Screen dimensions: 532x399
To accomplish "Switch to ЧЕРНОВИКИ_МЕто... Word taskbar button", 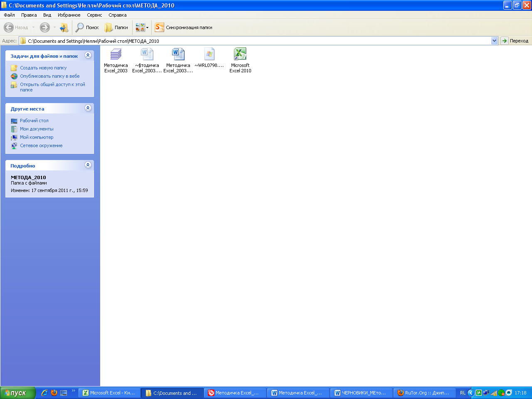I will click(361, 393).
